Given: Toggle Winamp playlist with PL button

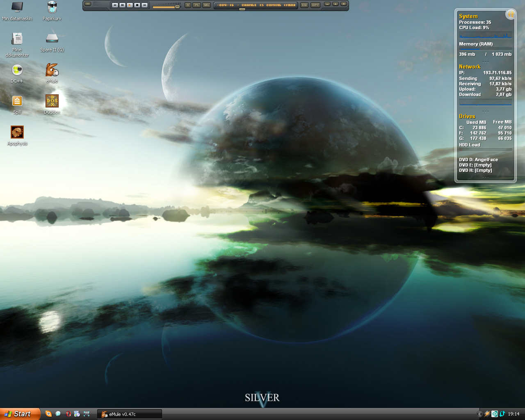Looking at the screenshot, I should click(197, 5).
